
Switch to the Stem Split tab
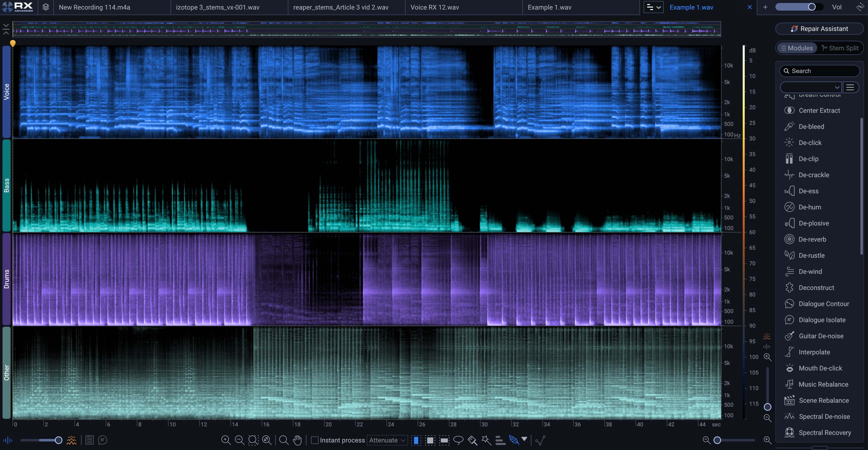coord(840,48)
